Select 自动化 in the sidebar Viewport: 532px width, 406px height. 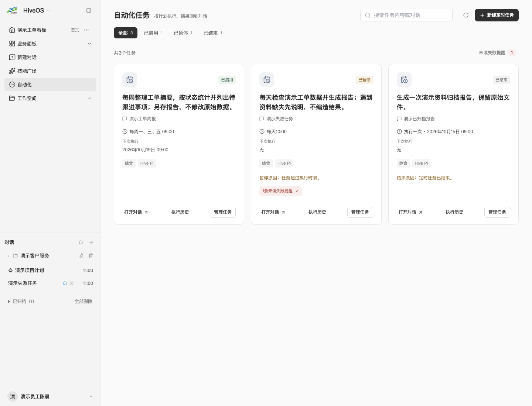[x=50, y=85]
